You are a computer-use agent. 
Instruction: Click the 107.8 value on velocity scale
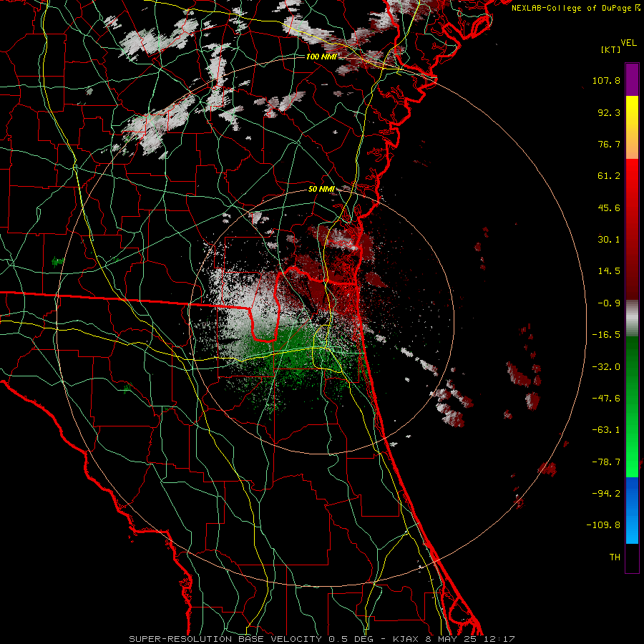[606, 80]
